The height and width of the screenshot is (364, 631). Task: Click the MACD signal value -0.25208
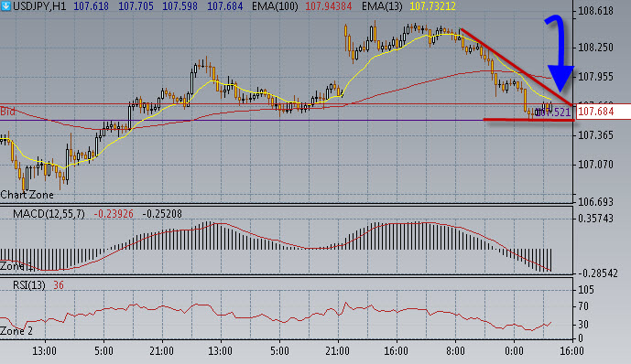[162, 214]
